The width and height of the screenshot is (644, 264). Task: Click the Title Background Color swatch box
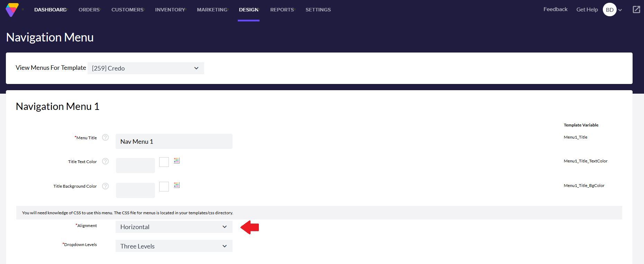point(164,187)
